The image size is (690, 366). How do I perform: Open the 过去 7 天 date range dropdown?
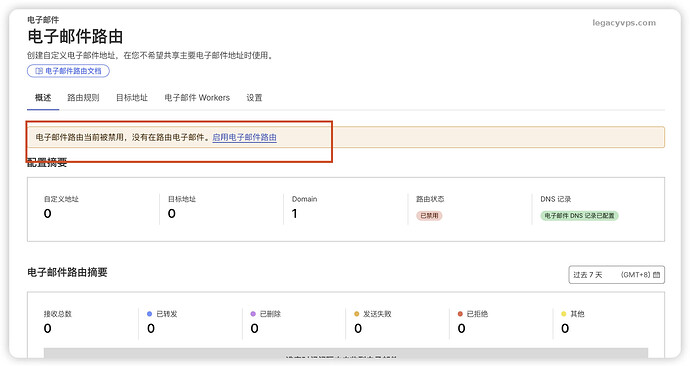617,274
